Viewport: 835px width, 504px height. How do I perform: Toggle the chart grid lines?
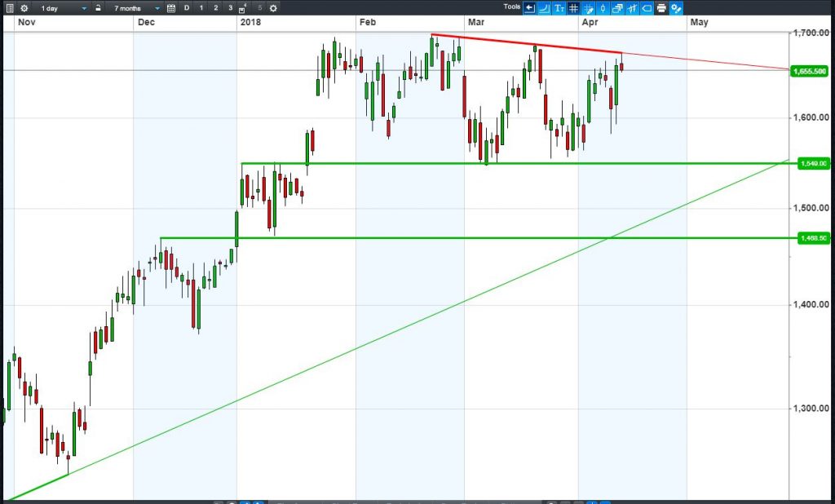573,8
